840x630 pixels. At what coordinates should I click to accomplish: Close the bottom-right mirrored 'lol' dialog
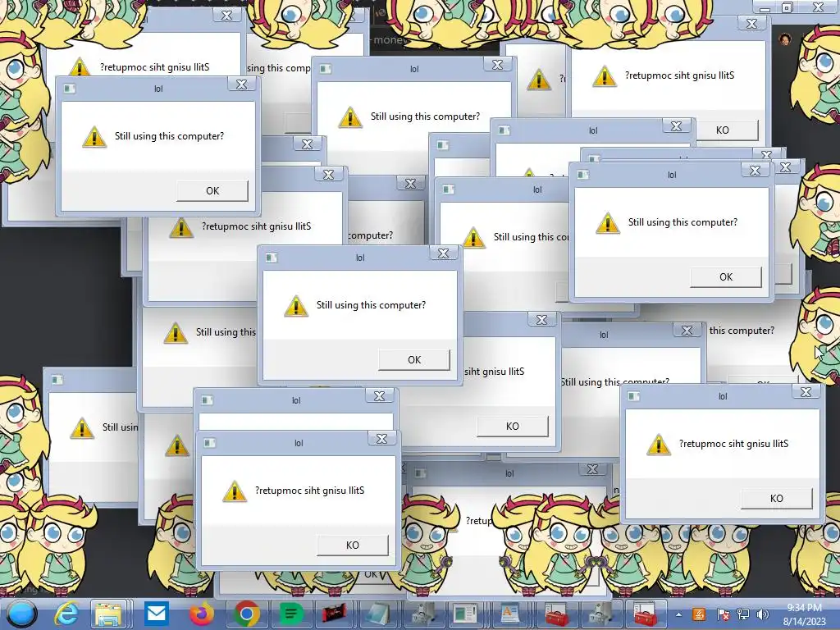pos(806,391)
